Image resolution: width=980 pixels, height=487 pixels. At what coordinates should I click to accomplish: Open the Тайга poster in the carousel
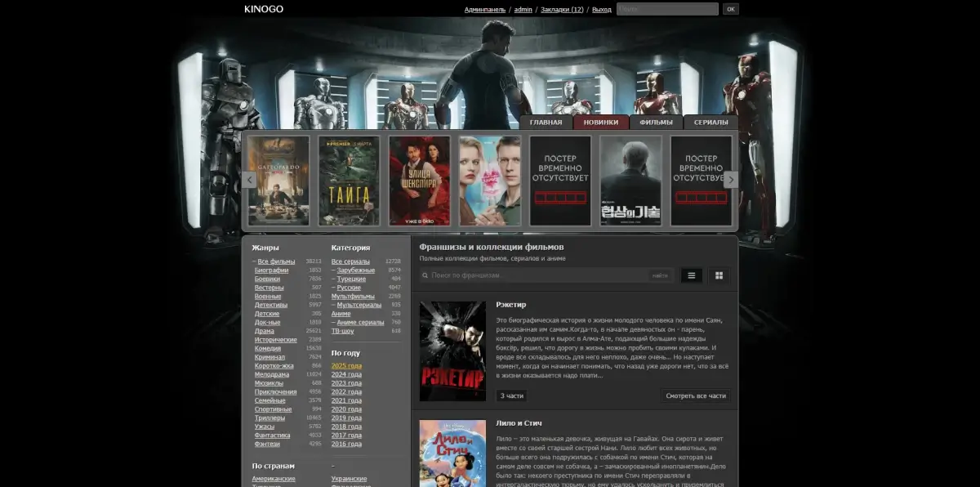(x=349, y=181)
